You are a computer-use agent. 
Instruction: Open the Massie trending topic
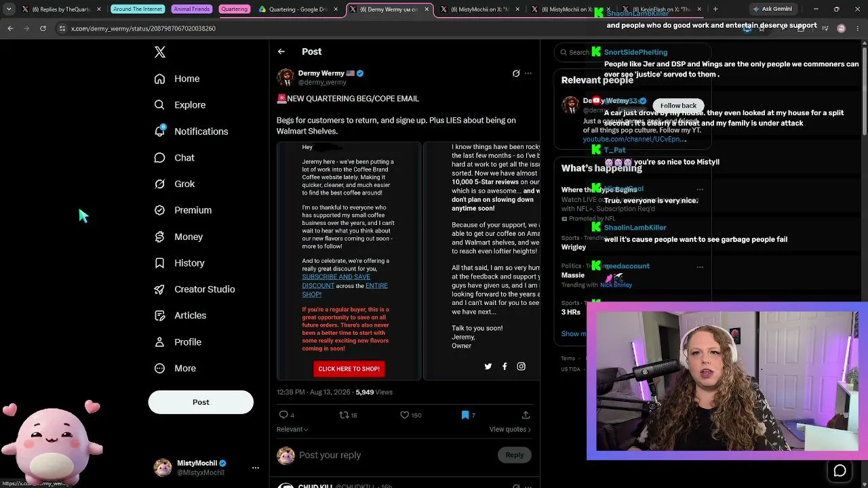coord(573,275)
